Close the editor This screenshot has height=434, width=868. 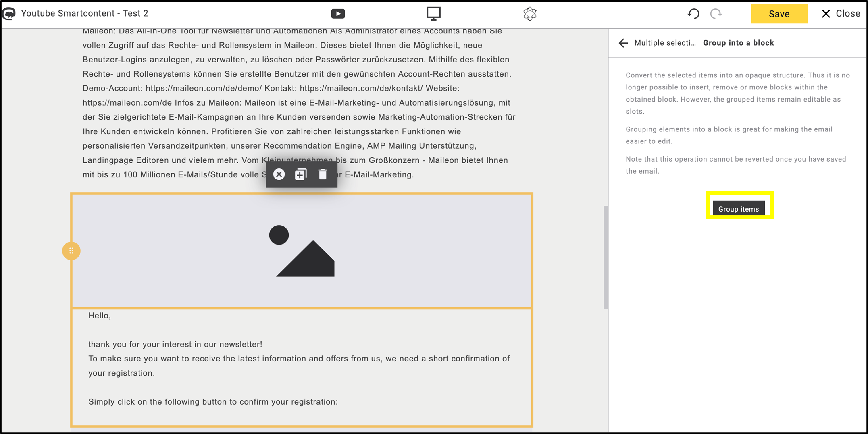point(841,14)
